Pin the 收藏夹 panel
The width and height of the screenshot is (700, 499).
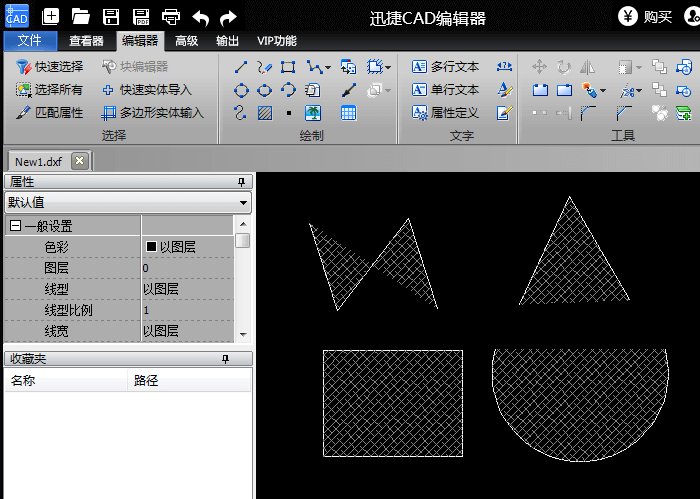tap(241, 358)
